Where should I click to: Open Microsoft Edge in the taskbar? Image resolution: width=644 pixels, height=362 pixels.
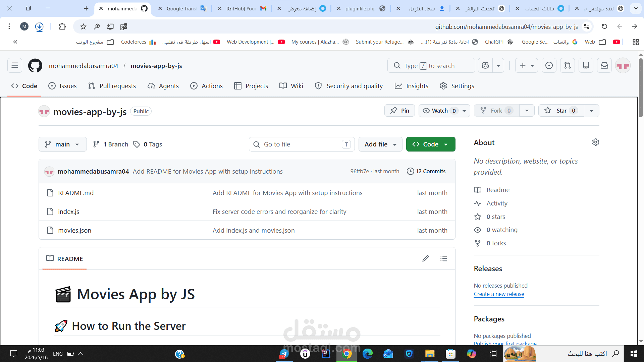coord(368,354)
